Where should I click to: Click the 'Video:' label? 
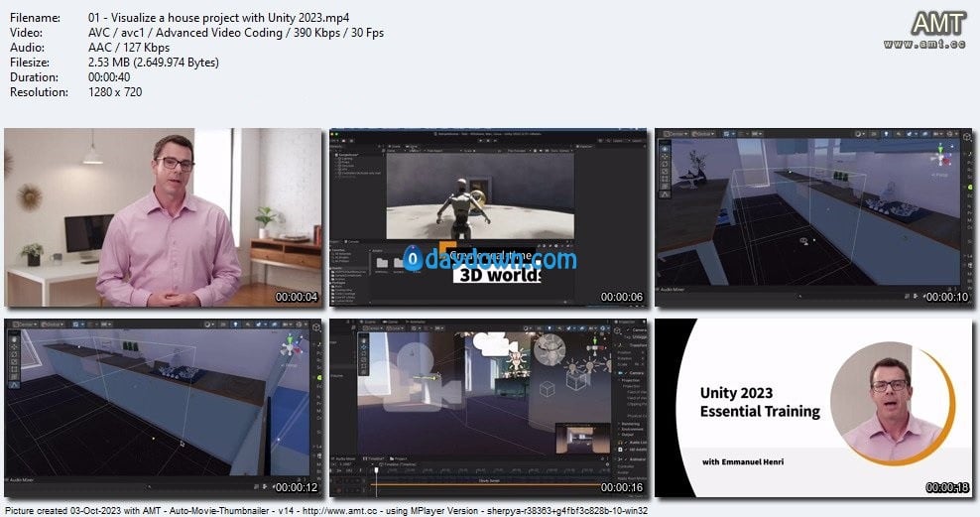coord(26,33)
